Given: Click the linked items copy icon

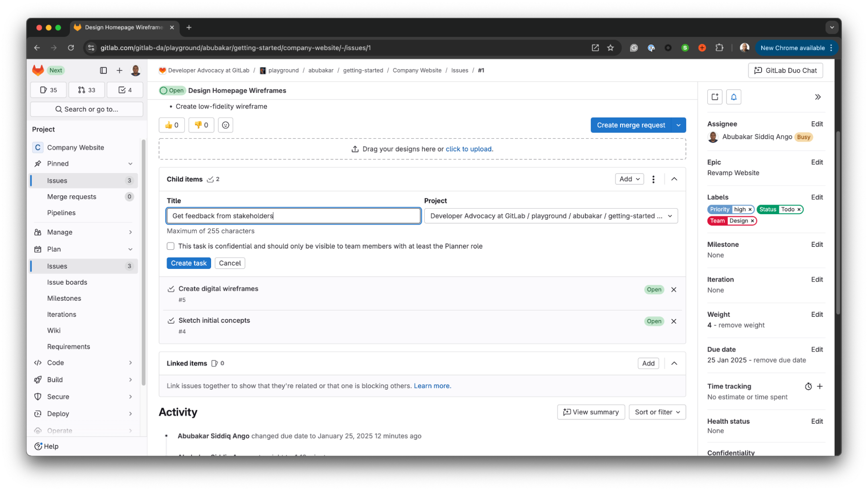Looking at the screenshot, I should coord(214,363).
